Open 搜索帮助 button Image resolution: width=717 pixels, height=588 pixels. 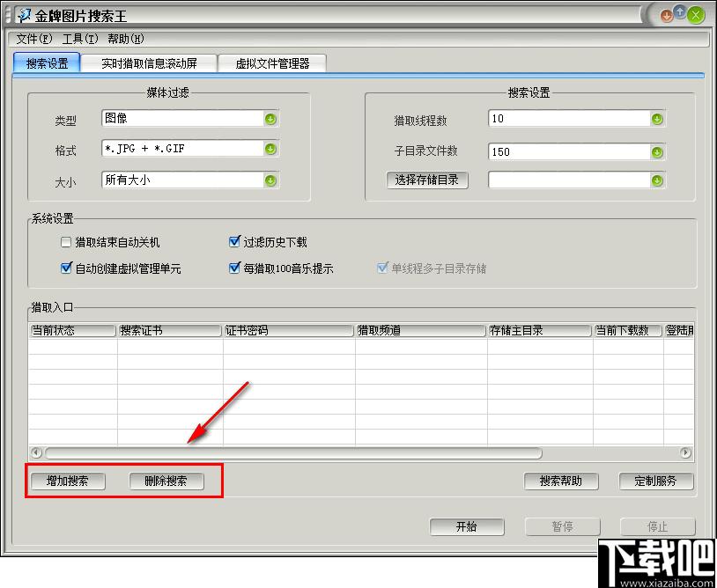(561, 481)
